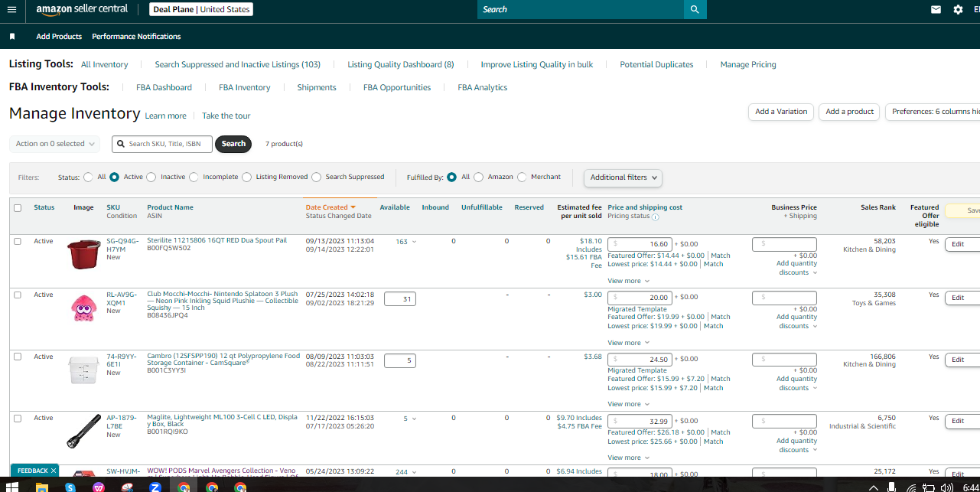This screenshot has width=980, height=492.
Task: Select the Incomplete status radio button
Action: [x=194, y=177]
